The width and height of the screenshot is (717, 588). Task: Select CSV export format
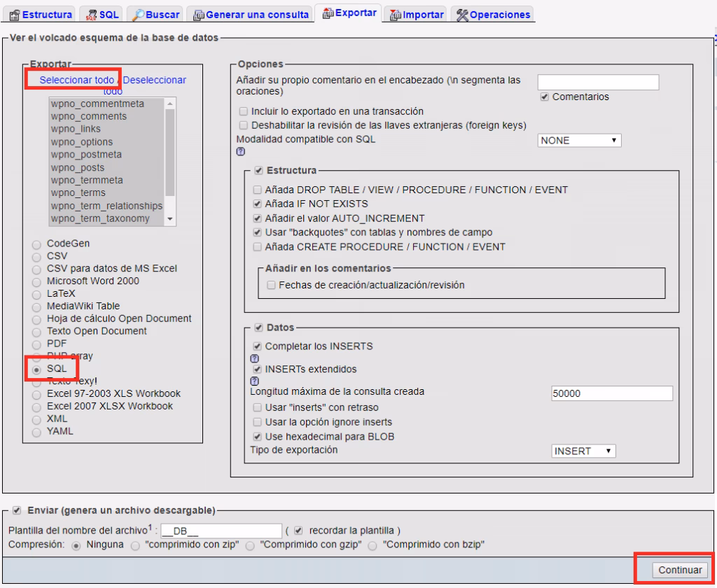click(x=36, y=257)
